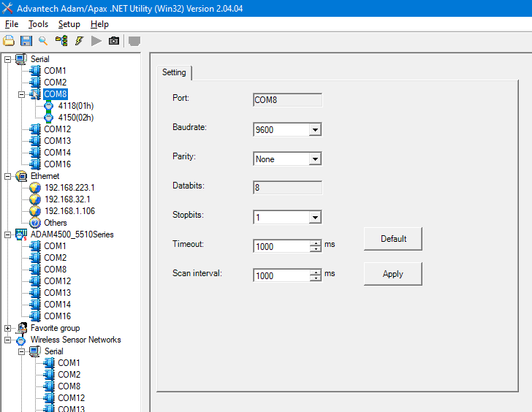Select COM13 under top Serial node
The height and width of the screenshot is (412, 532).
(57, 141)
